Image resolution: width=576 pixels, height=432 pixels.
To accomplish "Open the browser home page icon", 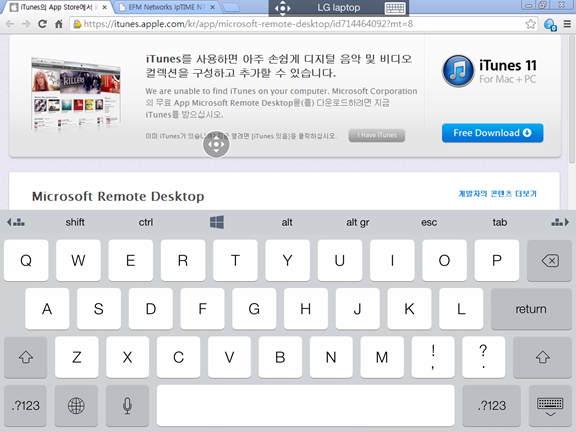I will coord(58,24).
